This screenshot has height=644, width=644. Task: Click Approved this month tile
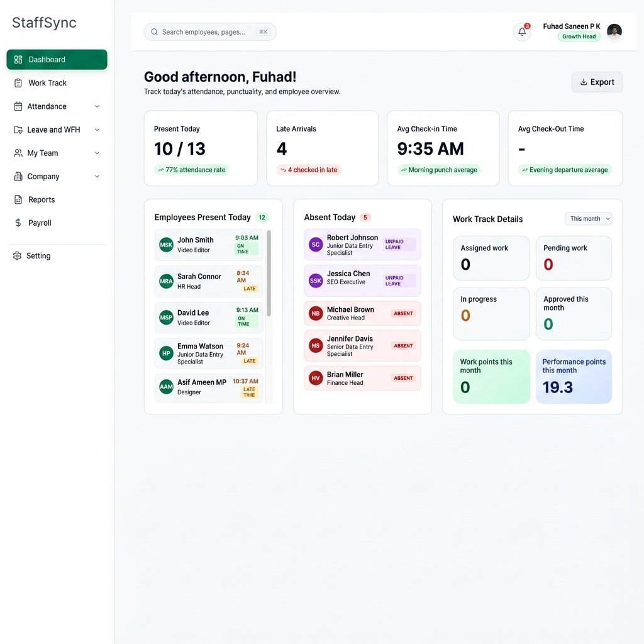[x=574, y=313]
